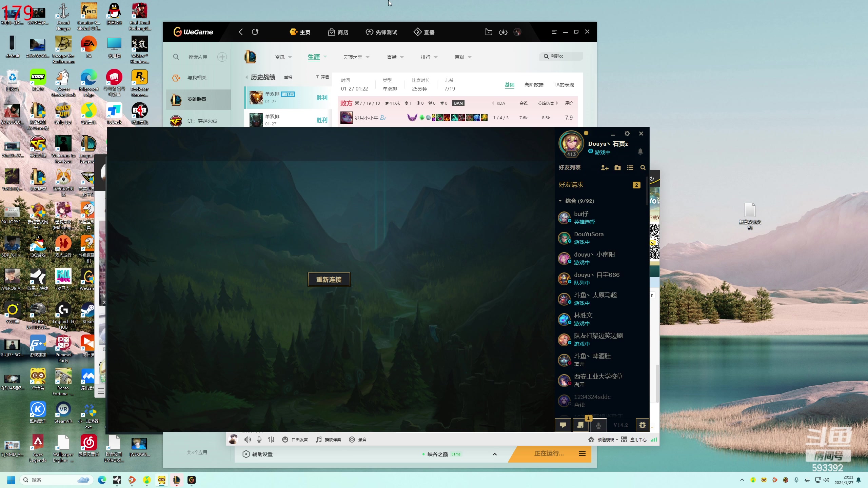This screenshot has height=488, width=868.
Task: Open League missions scroll icon
Action: (x=580, y=425)
